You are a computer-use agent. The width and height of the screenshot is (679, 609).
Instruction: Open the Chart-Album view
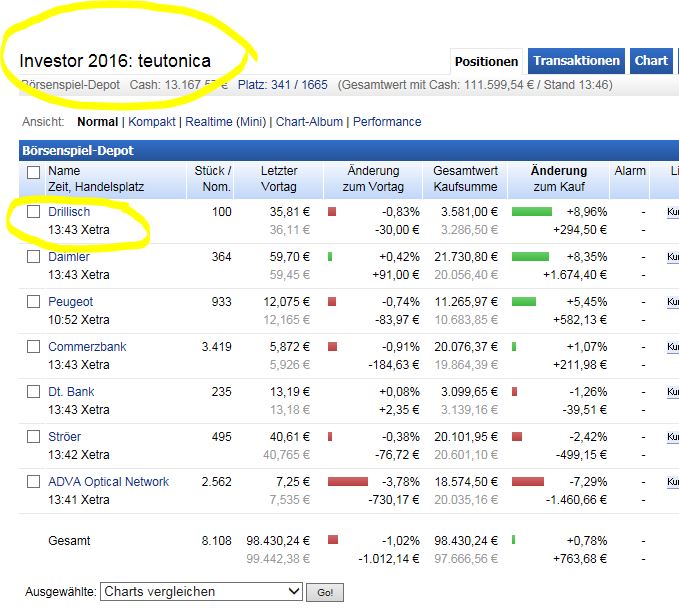tap(309, 122)
